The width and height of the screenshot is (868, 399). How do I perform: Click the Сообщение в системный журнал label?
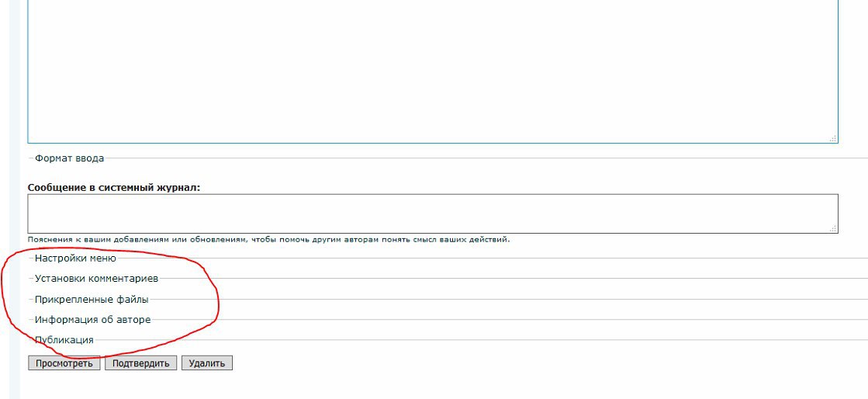click(x=114, y=187)
